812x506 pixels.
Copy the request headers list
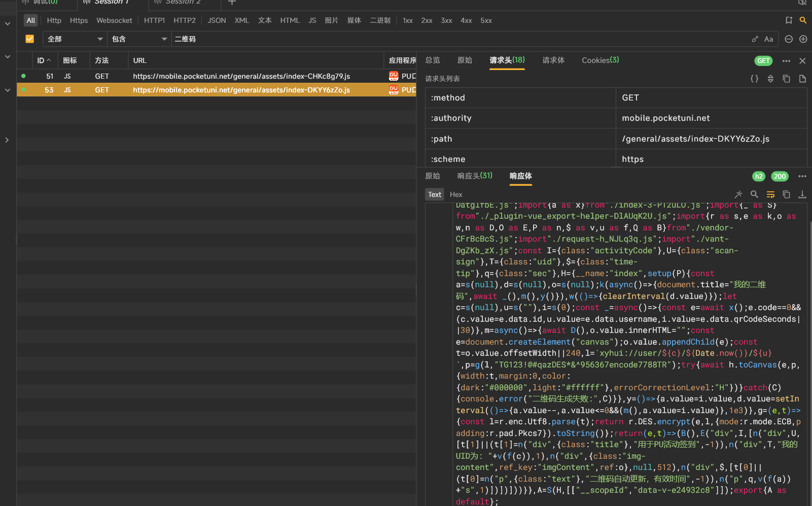(x=786, y=79)
